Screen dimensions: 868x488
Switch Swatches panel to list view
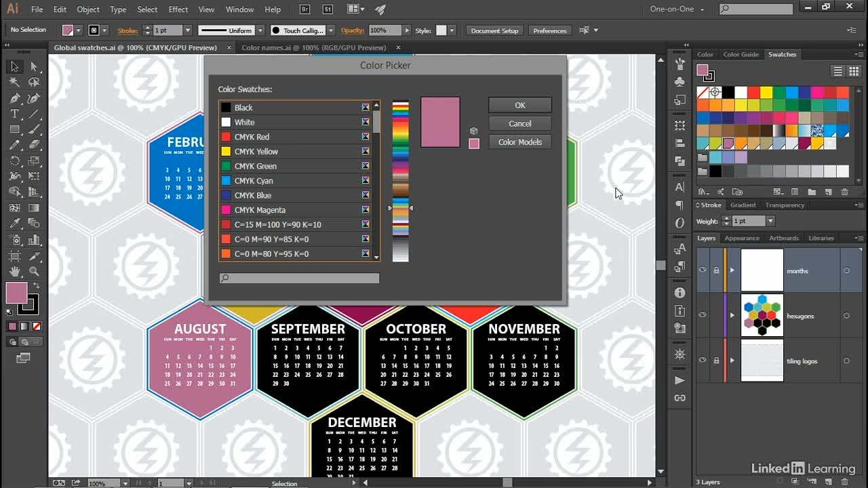click(x=837, y=71)
